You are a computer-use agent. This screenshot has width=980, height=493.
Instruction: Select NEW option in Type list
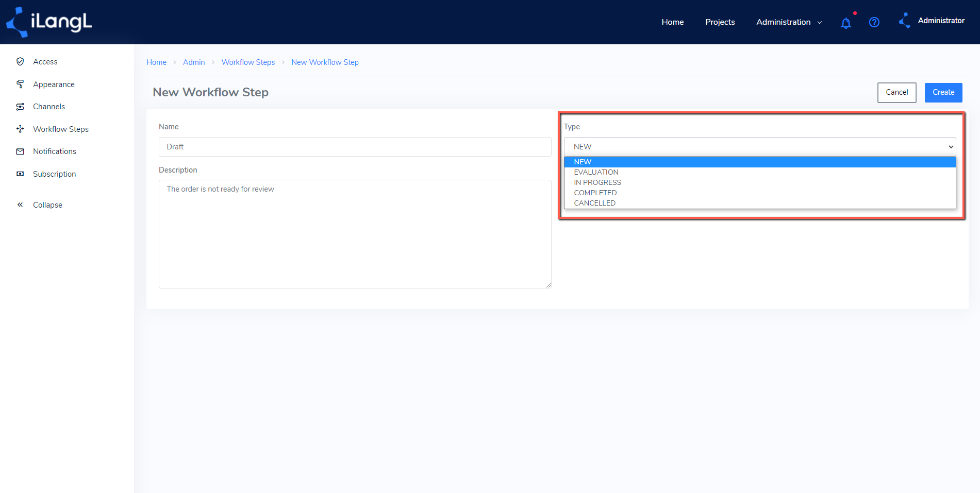coord(760,162)
